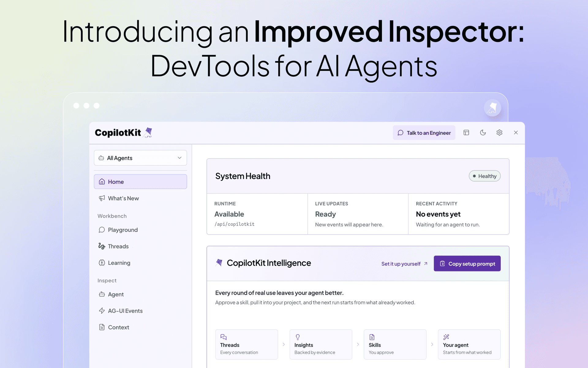588x368 pixels.
Task: Click the chevron between Skills and Your agent
Action: 432,344
